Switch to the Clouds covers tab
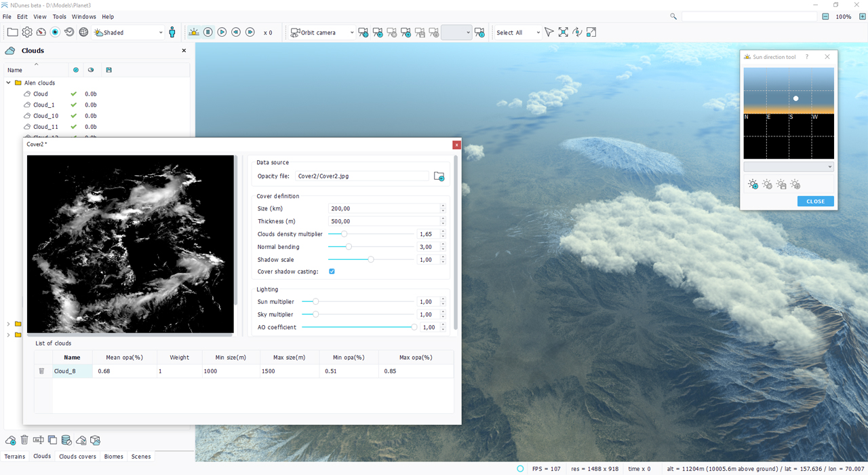This screenshot has width=868, height=475. pos(77,457)
